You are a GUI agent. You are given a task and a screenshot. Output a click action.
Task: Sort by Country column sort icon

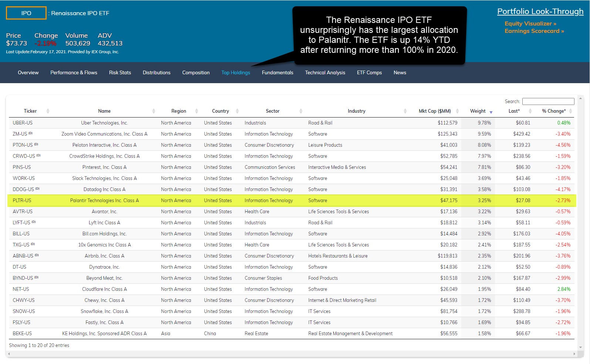coord(237,111)
